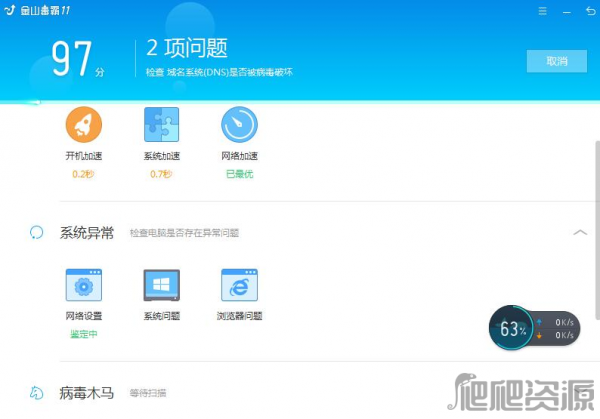Click the 0.2秒 value under 开机加速

[x=83, y=174]
